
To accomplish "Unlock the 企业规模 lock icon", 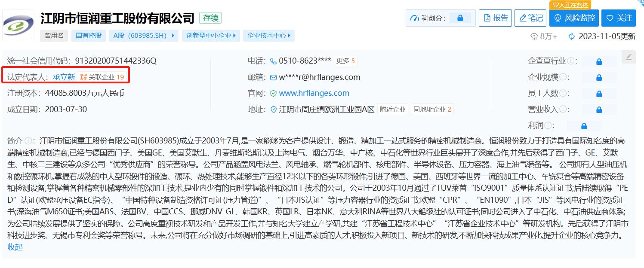I will tap(599, 78).
